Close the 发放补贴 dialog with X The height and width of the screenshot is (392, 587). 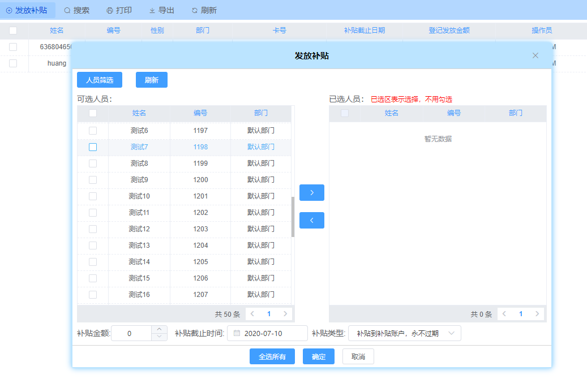pyautogui.click(x=535, y=55)
